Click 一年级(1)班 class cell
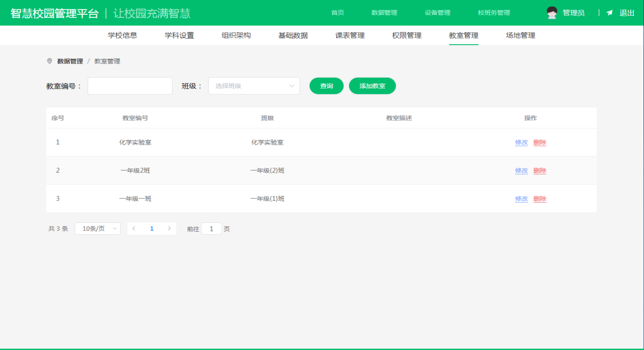This screenshot has height=350, width=644. [x=267, y=198]
